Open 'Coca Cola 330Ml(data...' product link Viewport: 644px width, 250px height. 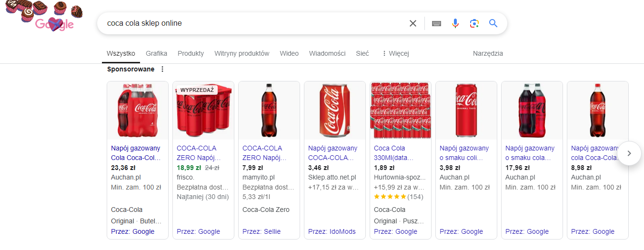pos(394,153)
